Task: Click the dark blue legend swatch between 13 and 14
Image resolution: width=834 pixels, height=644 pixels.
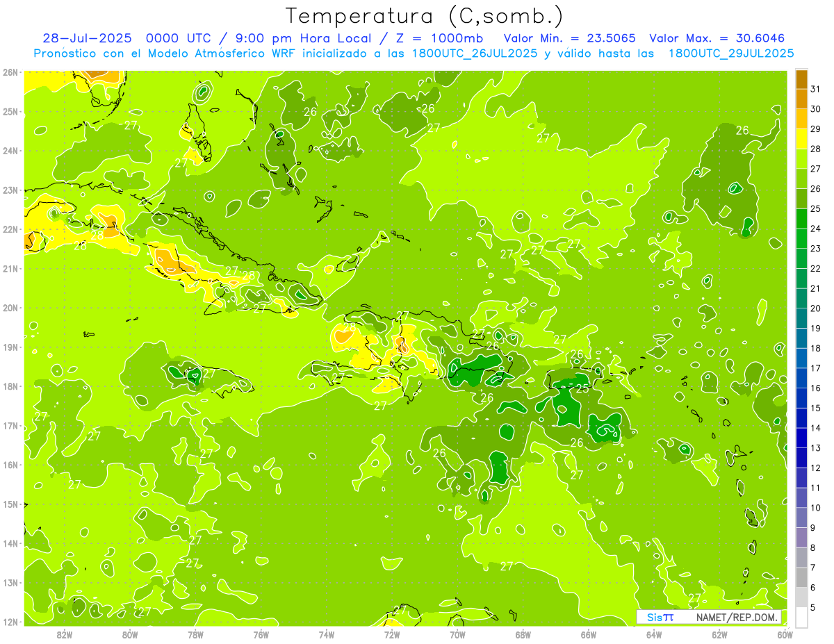Action: tap(801, 438)
